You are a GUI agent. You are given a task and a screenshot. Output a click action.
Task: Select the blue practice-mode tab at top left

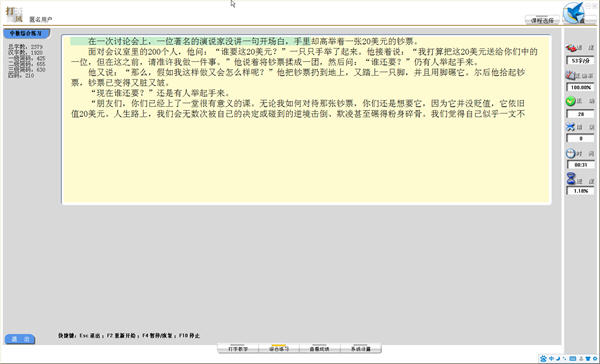tap(26, 33)
